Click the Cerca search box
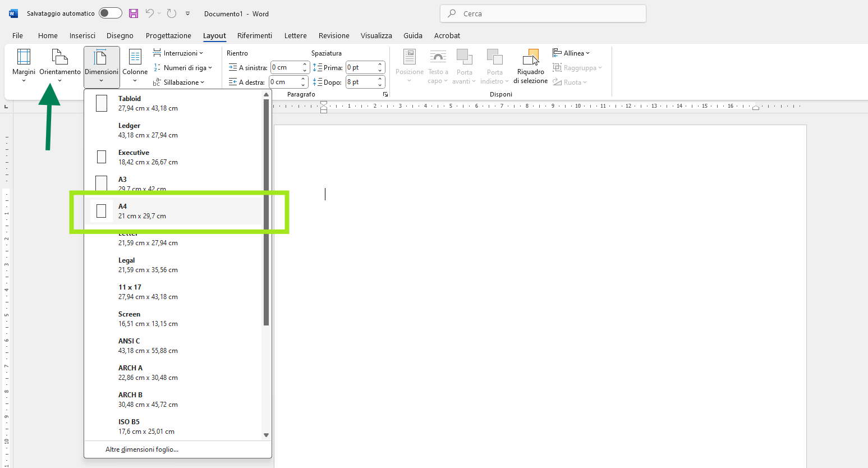 click(543, 13)
